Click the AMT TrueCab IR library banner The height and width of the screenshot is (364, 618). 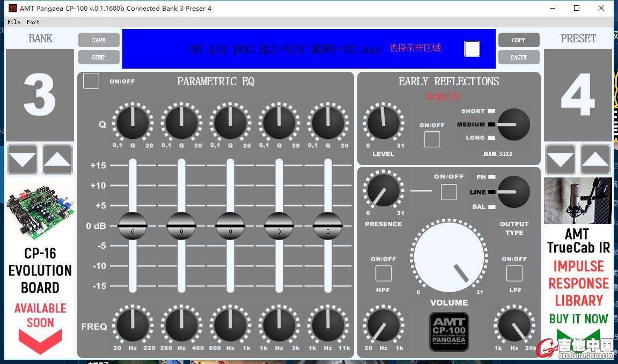point(578,267)
